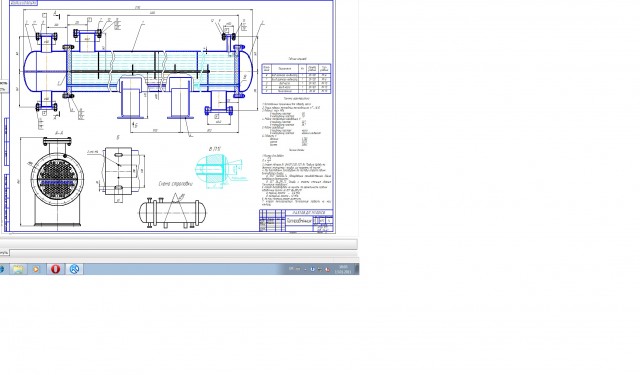This screenshot has height=375, width=640.
Task: Open the input language indicator
Action: [x=291, y=269]
